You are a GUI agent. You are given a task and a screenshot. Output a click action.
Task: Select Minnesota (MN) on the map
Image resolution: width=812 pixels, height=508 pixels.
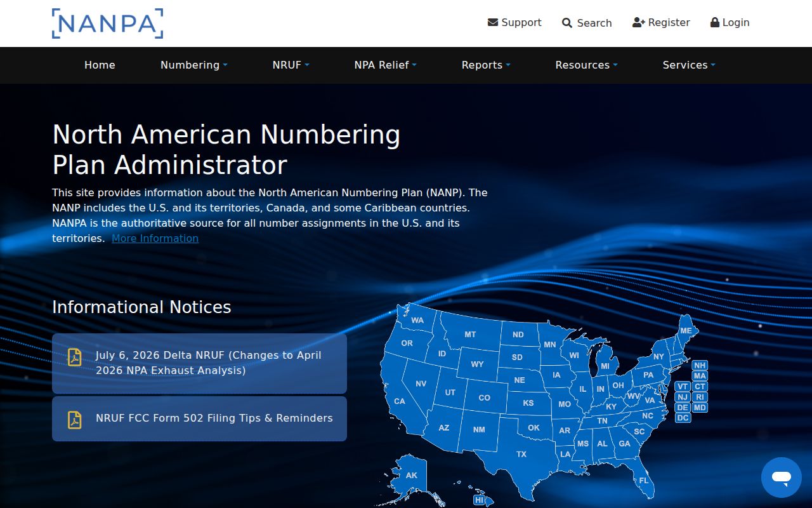pyautogui.click(x=550, y=344)
